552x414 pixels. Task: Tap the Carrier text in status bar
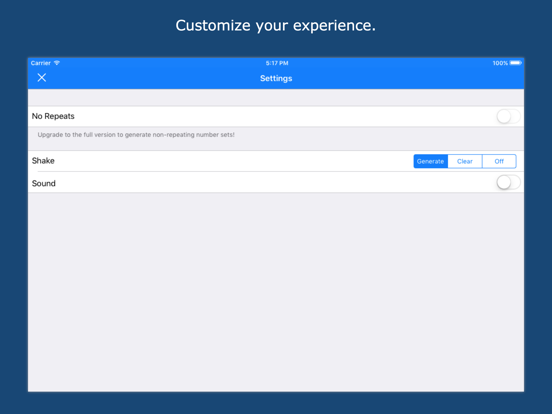40,63
